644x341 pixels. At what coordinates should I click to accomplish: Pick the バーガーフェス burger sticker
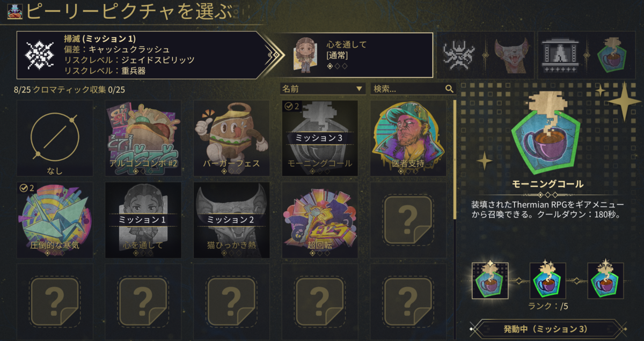231,138
